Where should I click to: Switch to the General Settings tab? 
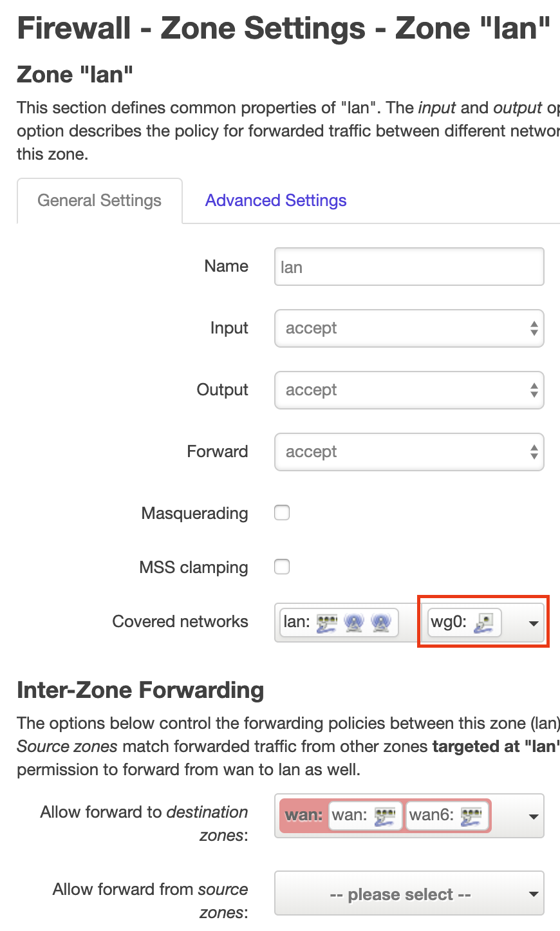[x=100, y=201]
